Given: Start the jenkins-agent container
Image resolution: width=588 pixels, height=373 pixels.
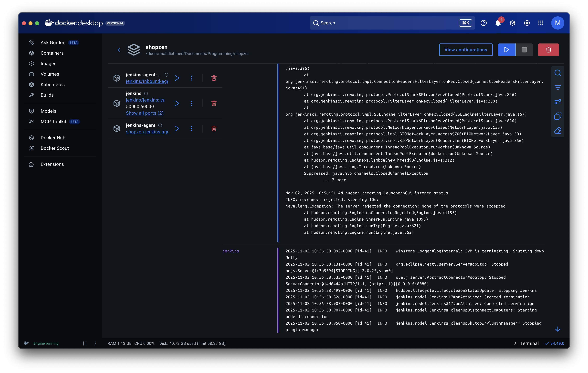Looking at the screenshot, I should tap(177, 129).
